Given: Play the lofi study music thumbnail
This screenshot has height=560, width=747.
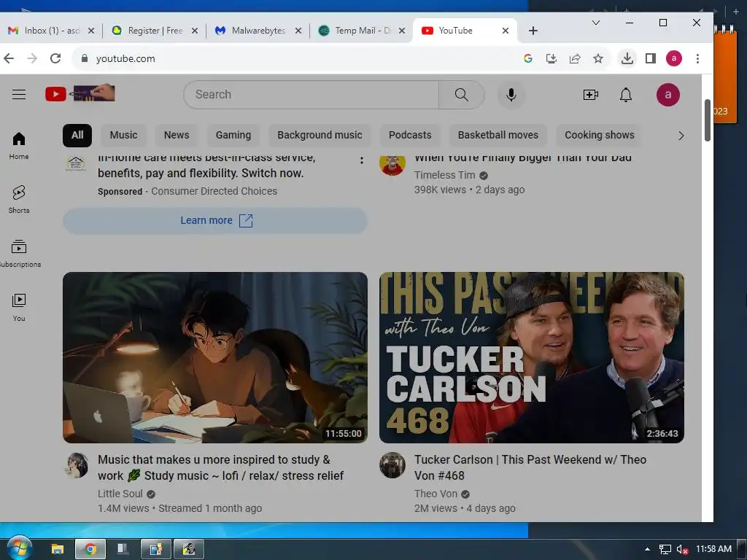Looking at the screenshot, I should pos(215,357).
